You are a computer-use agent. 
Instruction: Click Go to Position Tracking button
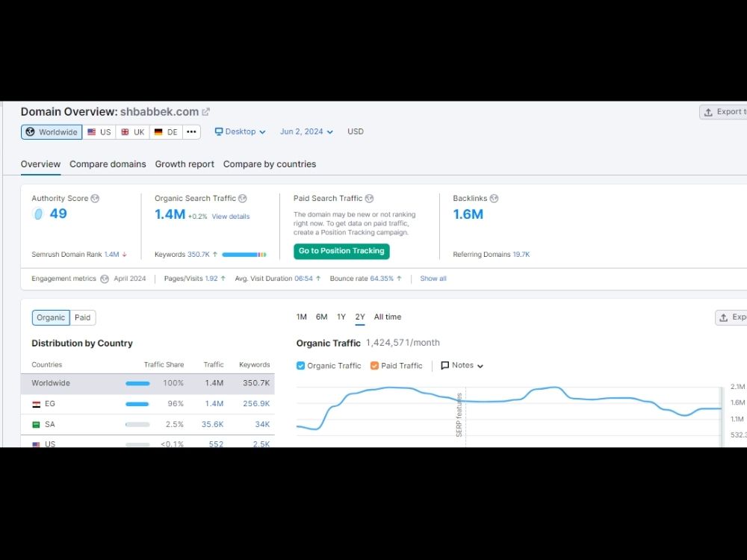tap(341, 251)
